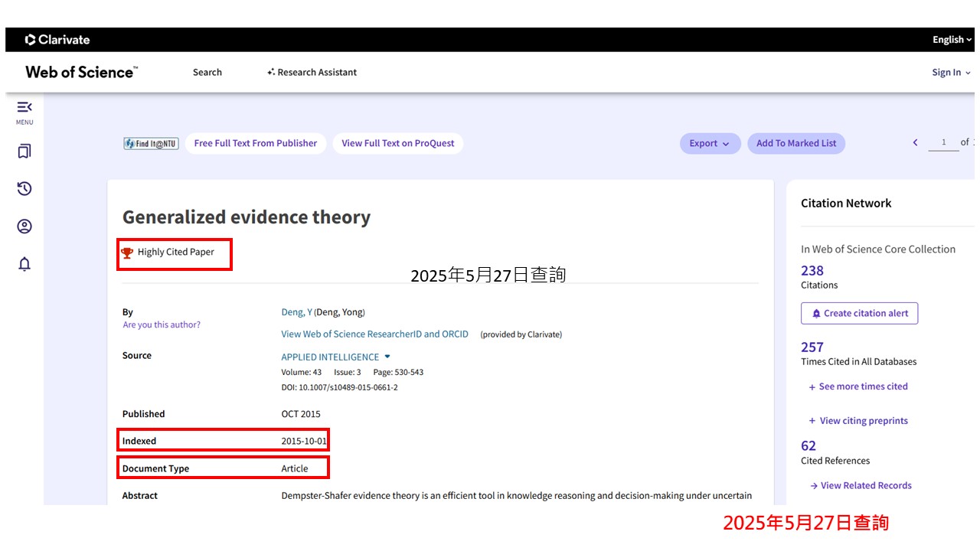Click the DOI 10.1007/s10489-015-0661-2 text
This screenshot has height=551, width=980.
(x=339, y=387)
